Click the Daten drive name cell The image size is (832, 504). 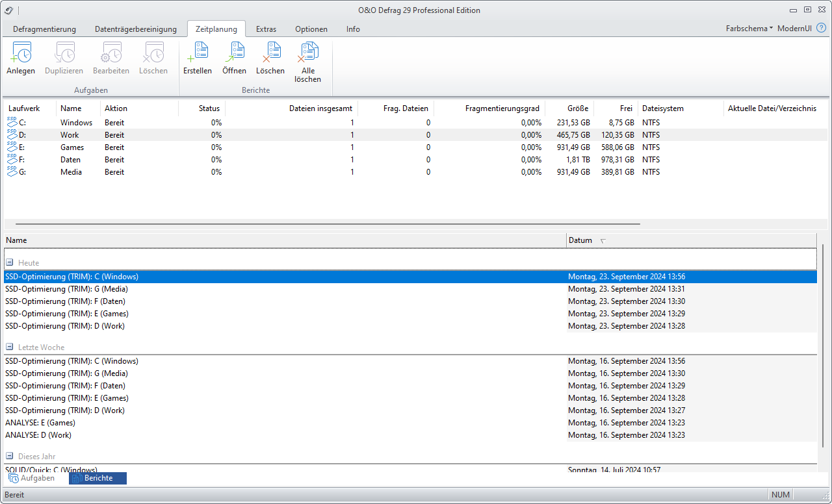(71, 160)
